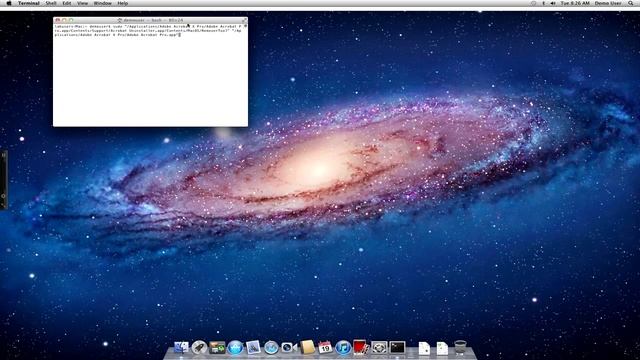Open the Terminal application menu

coord(29,3)
